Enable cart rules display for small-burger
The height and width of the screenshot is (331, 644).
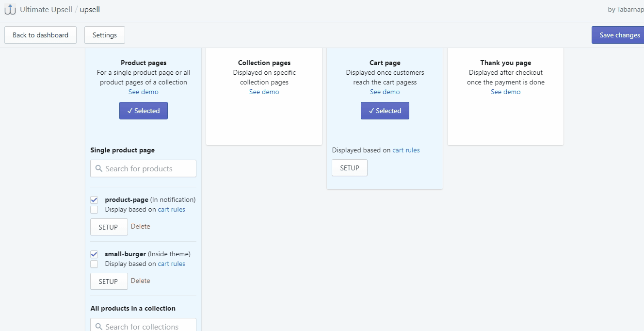[94, 264]
